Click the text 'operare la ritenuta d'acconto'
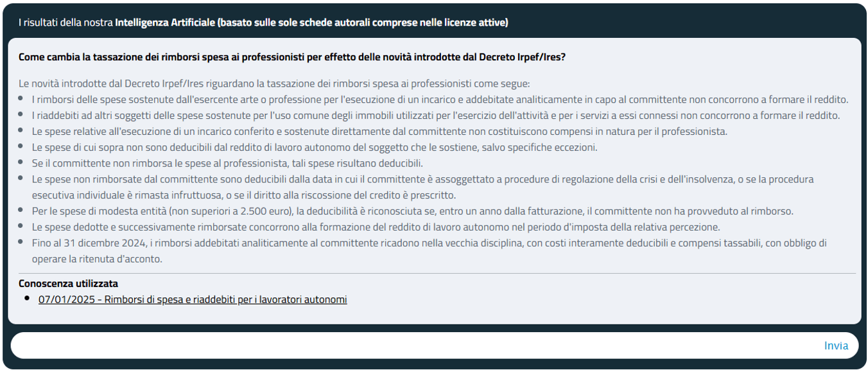The width and height of the screenshot is (868, 370). [97, 259]
